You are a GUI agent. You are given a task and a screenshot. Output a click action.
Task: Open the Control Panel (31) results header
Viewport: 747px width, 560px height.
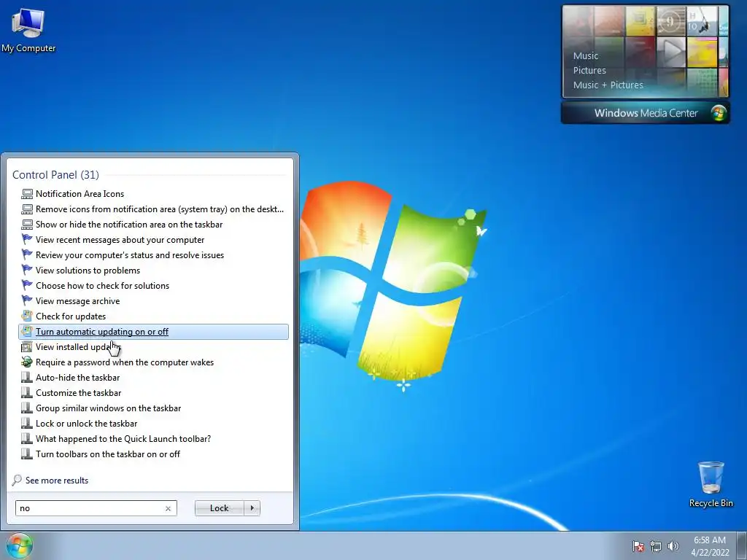(x=55, y=175)
